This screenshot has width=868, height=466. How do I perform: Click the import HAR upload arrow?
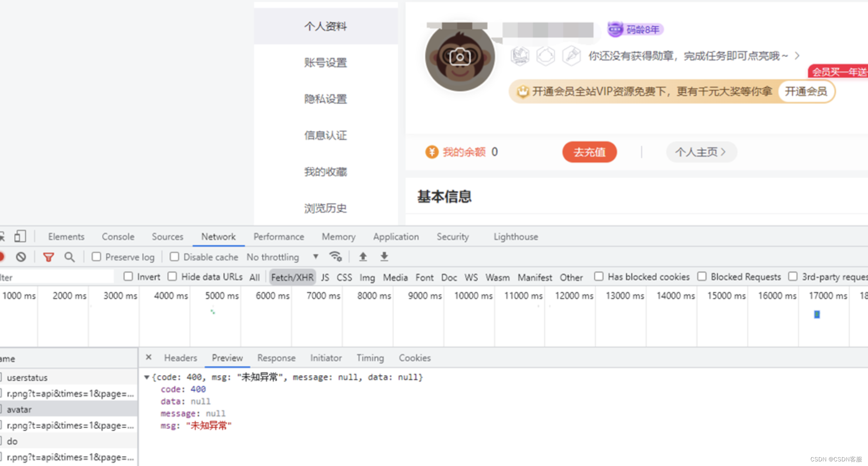point(363,257)
